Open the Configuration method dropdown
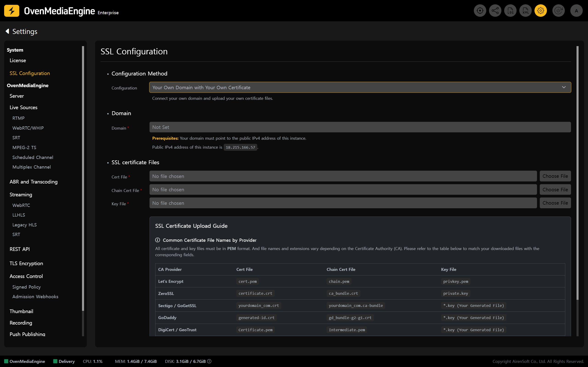 click(x=360, y=87)
